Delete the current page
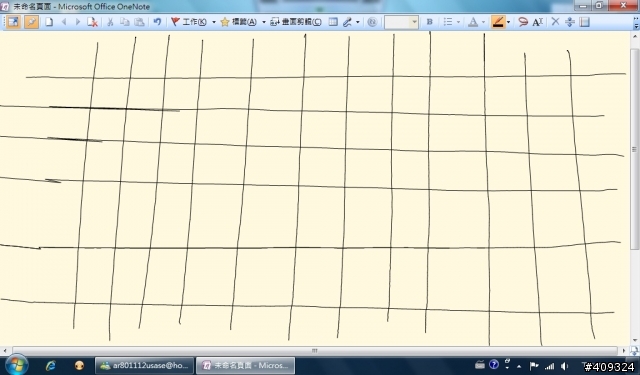 click(x=92, y=22)
